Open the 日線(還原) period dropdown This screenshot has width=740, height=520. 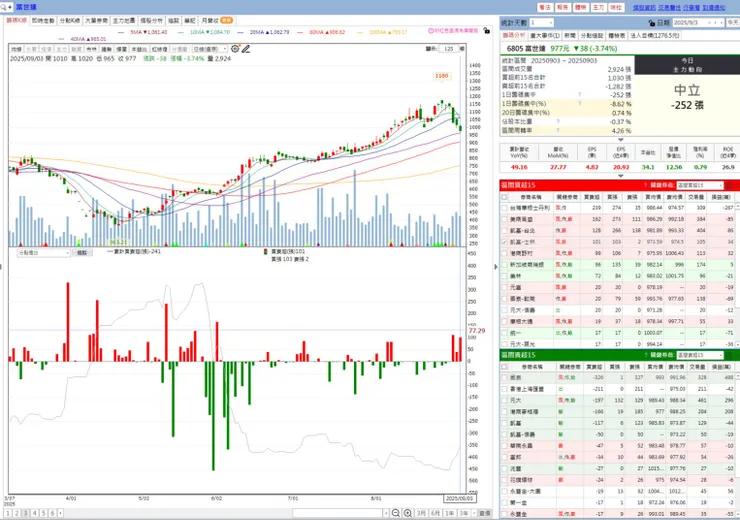210,49
